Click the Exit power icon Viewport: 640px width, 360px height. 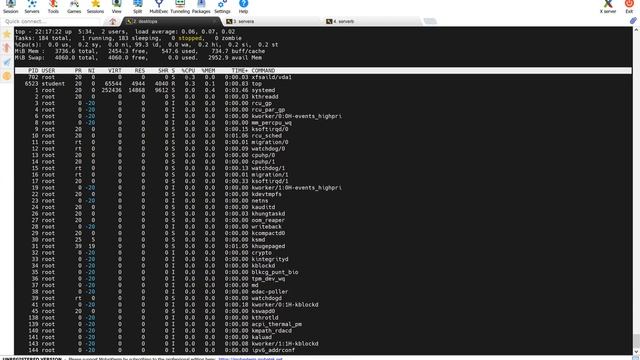point(629,6)
